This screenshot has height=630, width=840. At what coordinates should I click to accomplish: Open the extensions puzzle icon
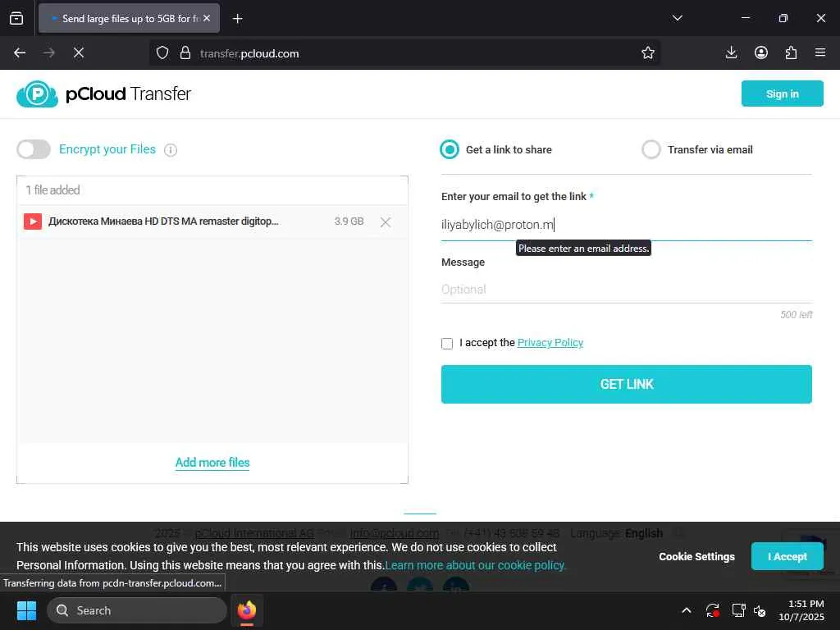(x=791, y=52)
